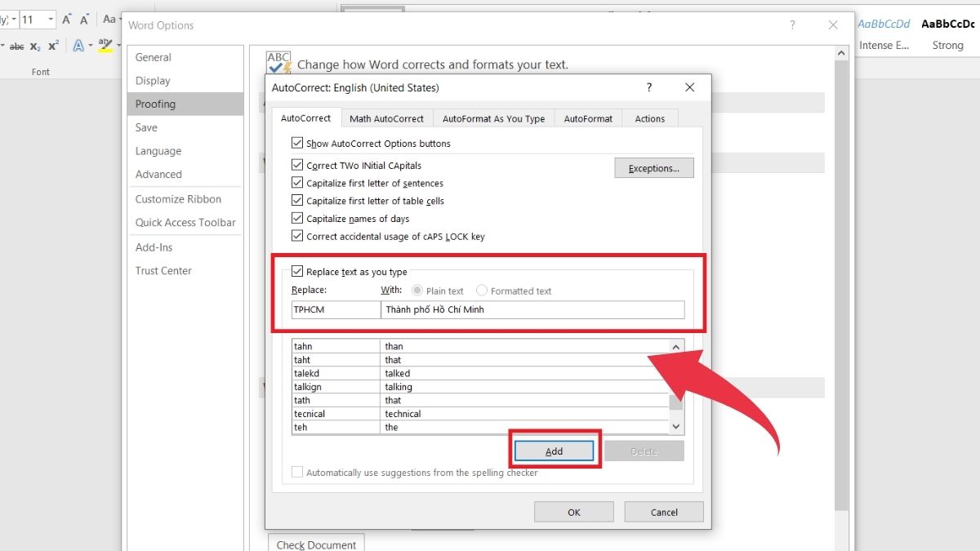
Task: Select the 'tahn' entry row
Action: pos(480,346)
